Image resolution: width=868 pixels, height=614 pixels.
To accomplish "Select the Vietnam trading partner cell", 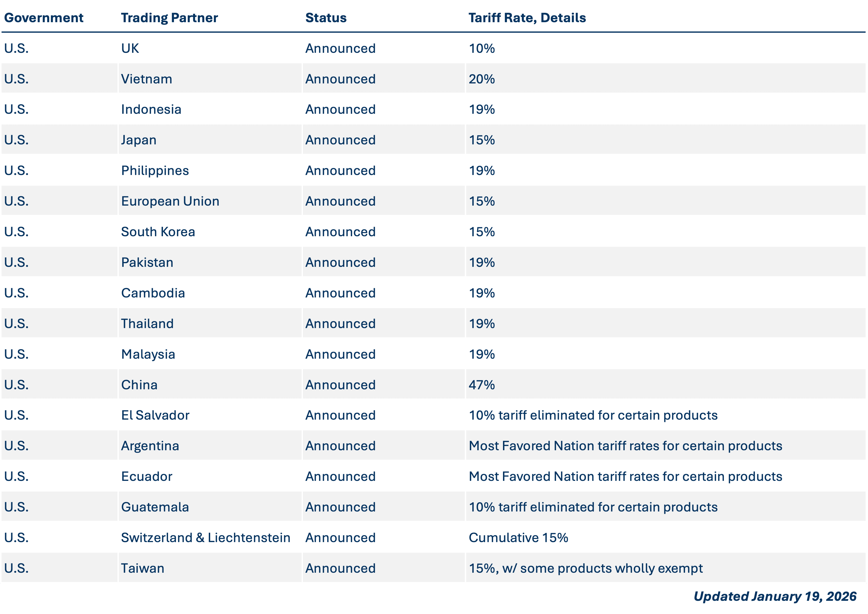I will [x=146, y=79].
